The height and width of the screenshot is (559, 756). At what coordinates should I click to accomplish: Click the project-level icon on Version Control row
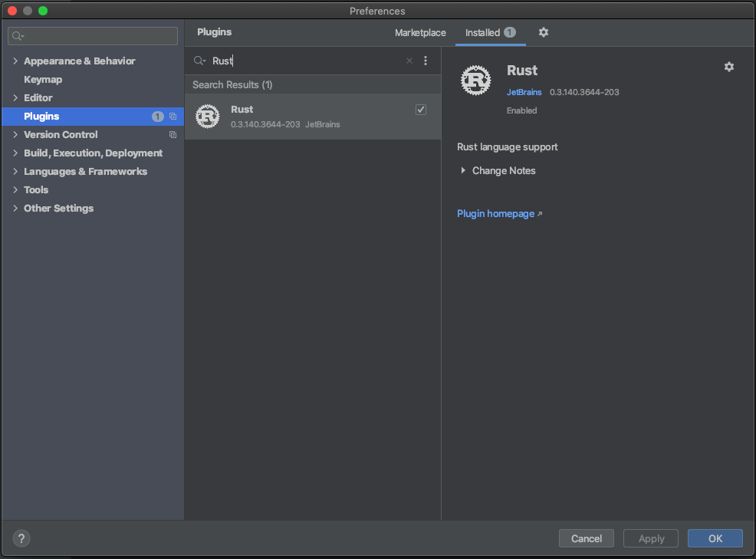tap(173, 134)
